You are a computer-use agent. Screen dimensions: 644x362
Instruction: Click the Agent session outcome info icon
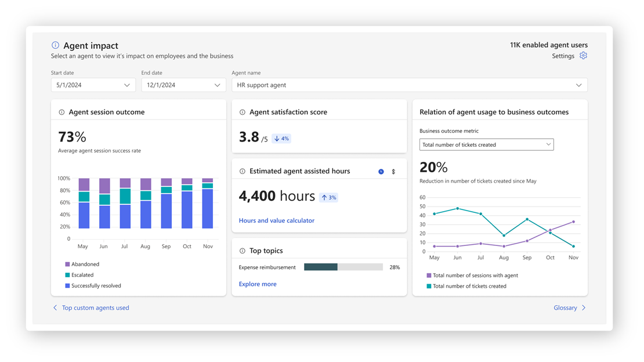click(x=63, y=111)
